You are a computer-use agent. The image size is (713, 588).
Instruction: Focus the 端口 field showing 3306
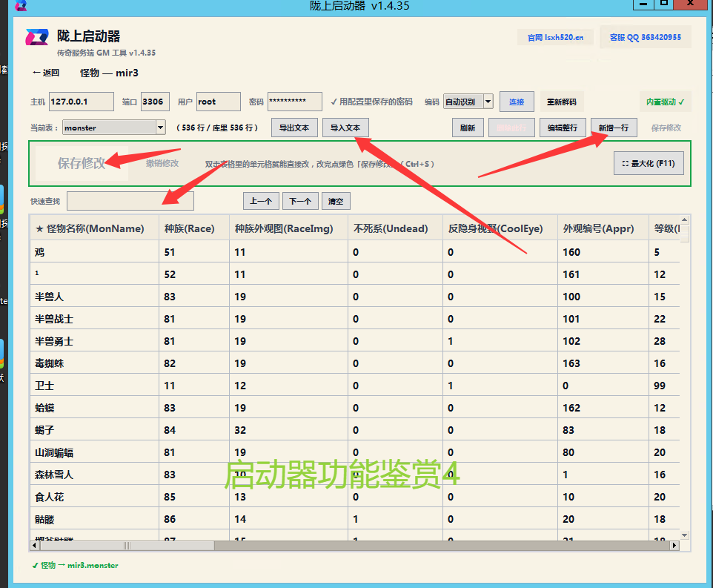coord(155,102)
